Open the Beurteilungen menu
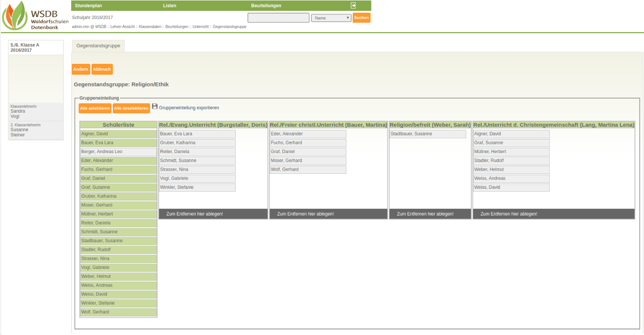This screenshot has width=644, height=335. (266, 6)
